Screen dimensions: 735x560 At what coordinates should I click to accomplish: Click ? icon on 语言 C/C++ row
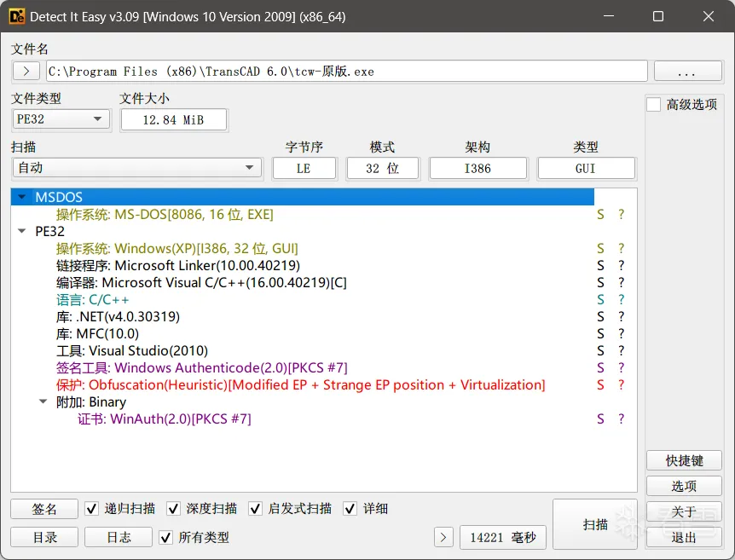621,299
